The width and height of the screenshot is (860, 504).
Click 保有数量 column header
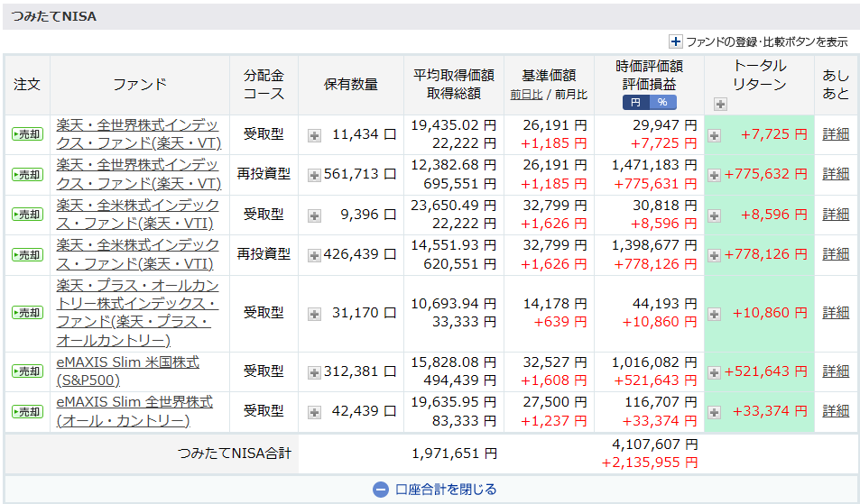[351, 85]
